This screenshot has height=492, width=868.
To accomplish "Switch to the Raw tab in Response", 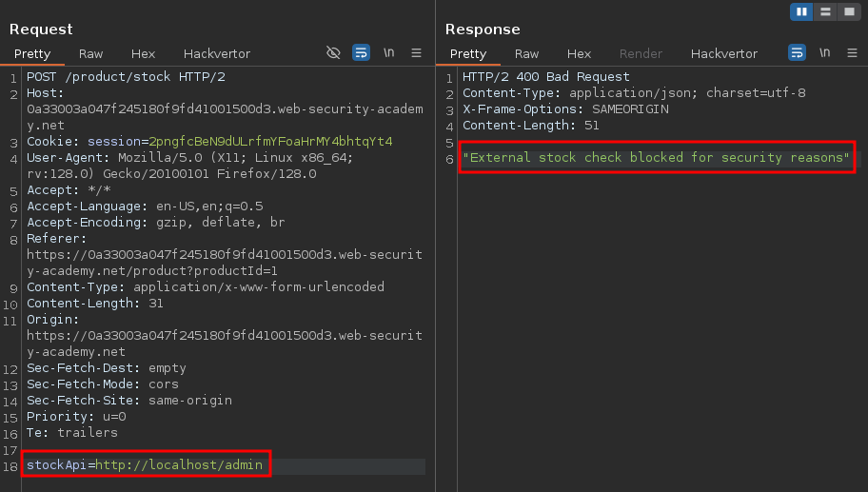I will 526,54.
